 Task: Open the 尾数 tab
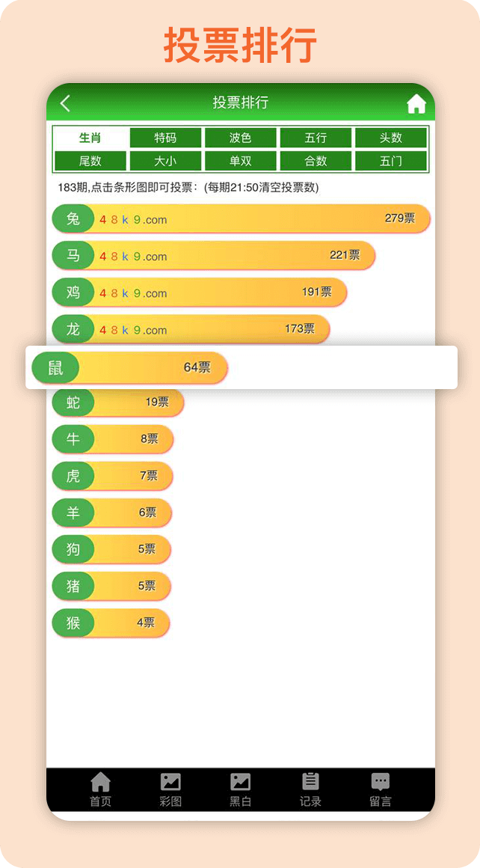tap(90, 161)
